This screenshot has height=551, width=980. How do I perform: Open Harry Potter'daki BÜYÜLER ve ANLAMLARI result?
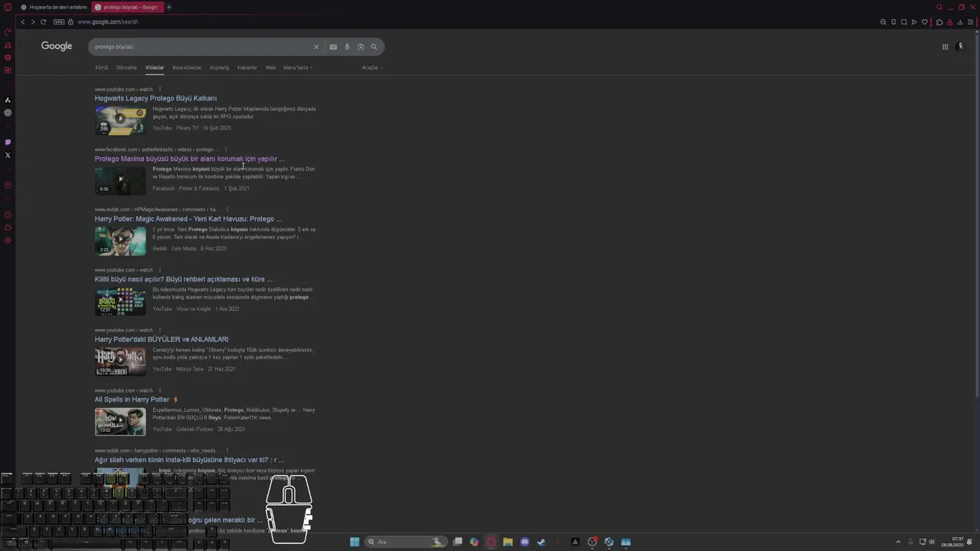[162, 340]
